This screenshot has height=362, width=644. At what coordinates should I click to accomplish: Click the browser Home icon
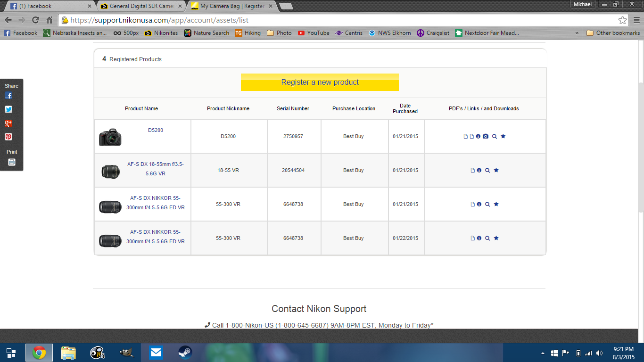pyautogui.click(x=49, y=20)
